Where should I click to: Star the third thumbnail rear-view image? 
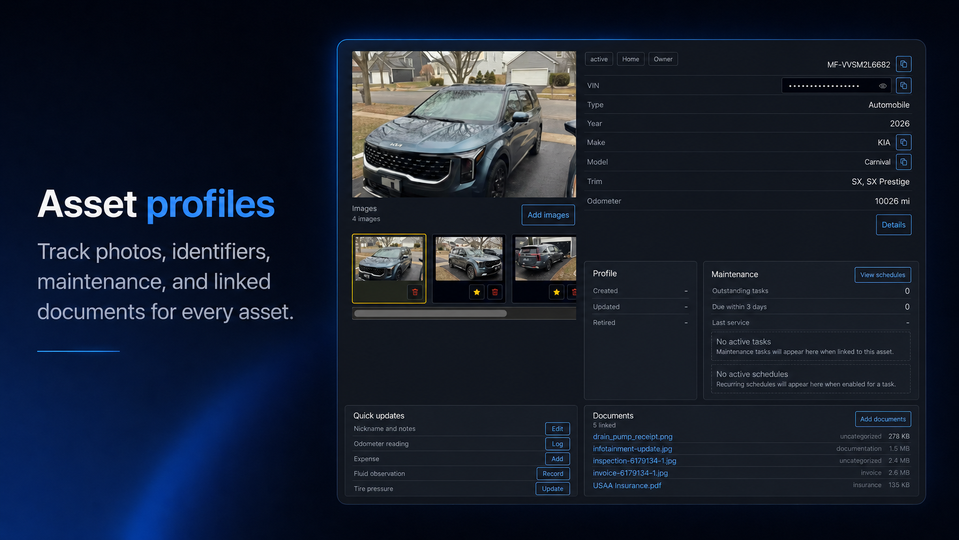556,292
